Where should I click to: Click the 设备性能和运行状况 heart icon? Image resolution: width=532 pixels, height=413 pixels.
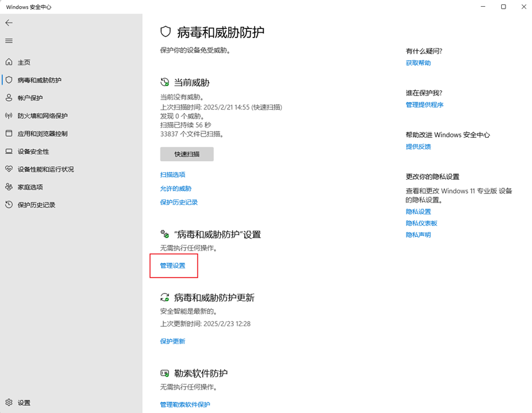coord(9,169)
